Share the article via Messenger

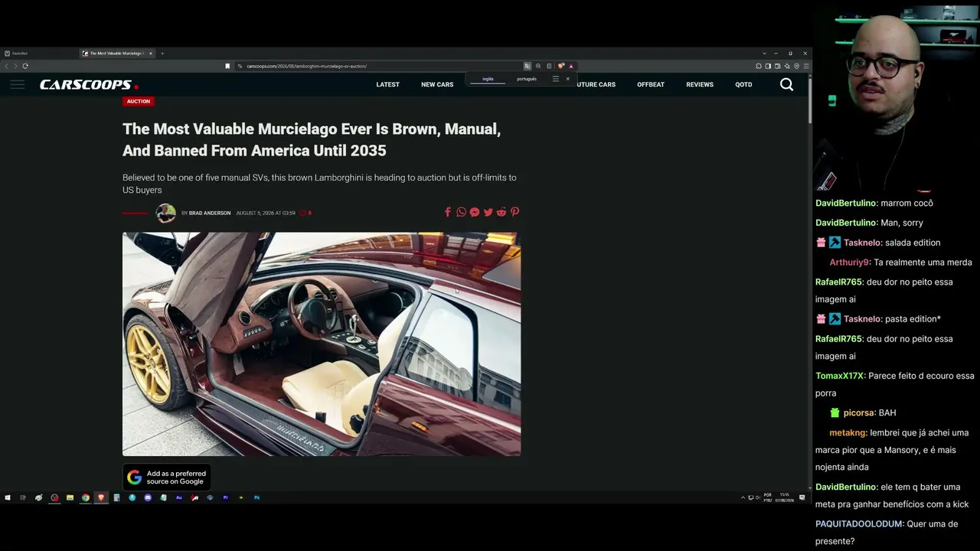(475, 212)
